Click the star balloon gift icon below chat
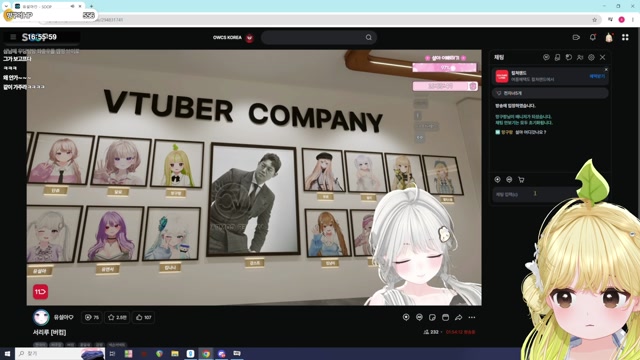 point(497,180)
